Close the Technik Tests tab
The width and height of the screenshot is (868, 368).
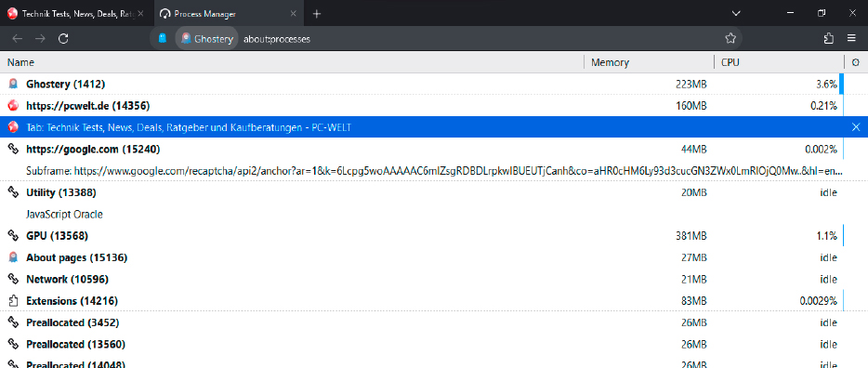140,14
